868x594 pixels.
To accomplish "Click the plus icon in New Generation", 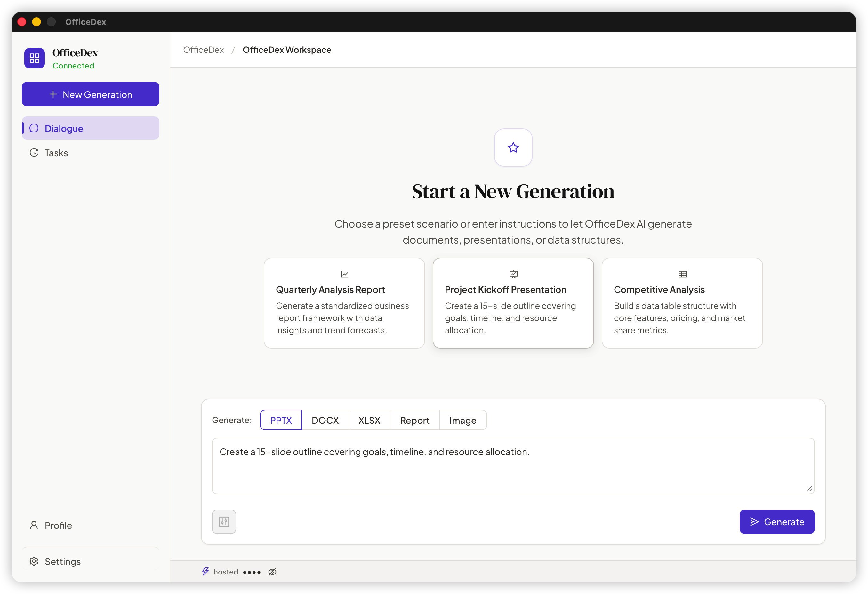I will (x=53, y=94).
